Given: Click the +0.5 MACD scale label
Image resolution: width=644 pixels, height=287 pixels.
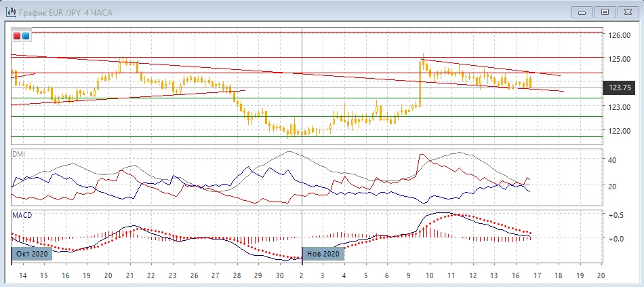Looking at the screenshot, I should (x=616, y=215).
